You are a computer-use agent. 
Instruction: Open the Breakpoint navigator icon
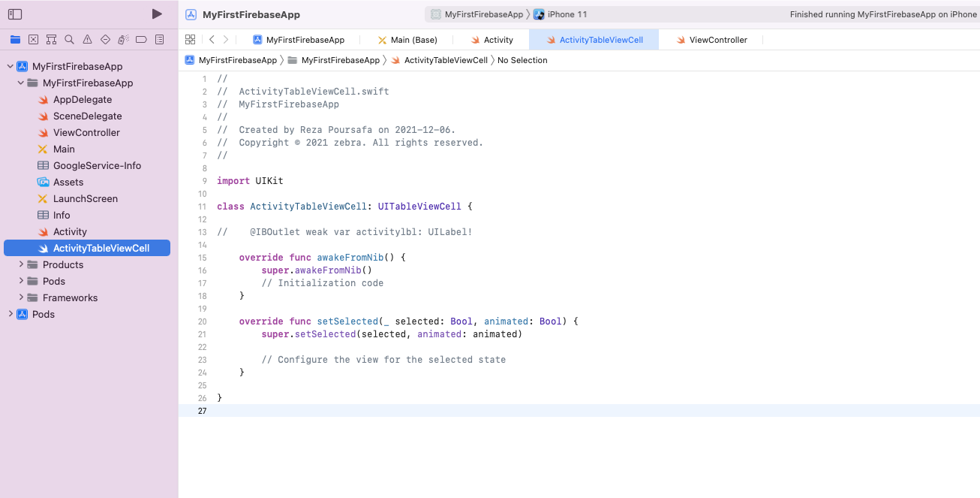[141, 39]
